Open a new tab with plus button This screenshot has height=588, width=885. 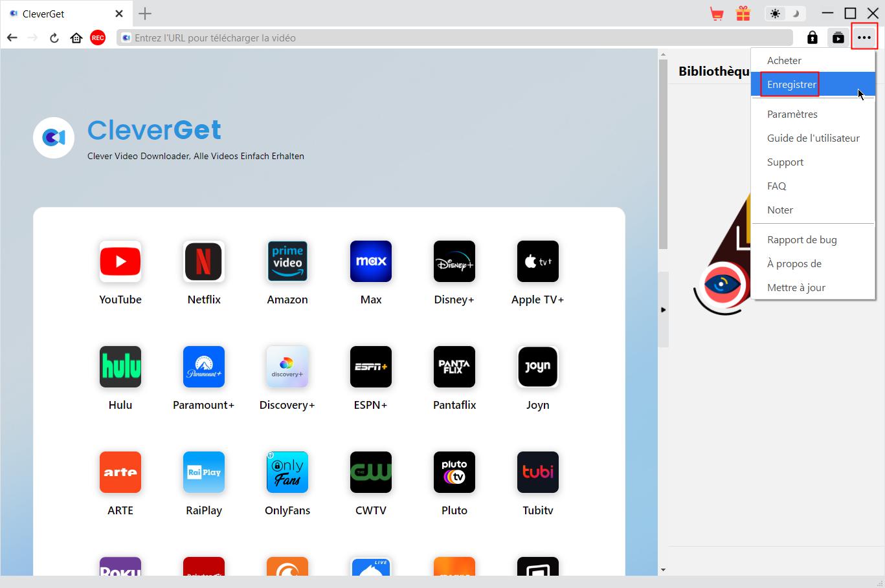(x=145, y=14)
